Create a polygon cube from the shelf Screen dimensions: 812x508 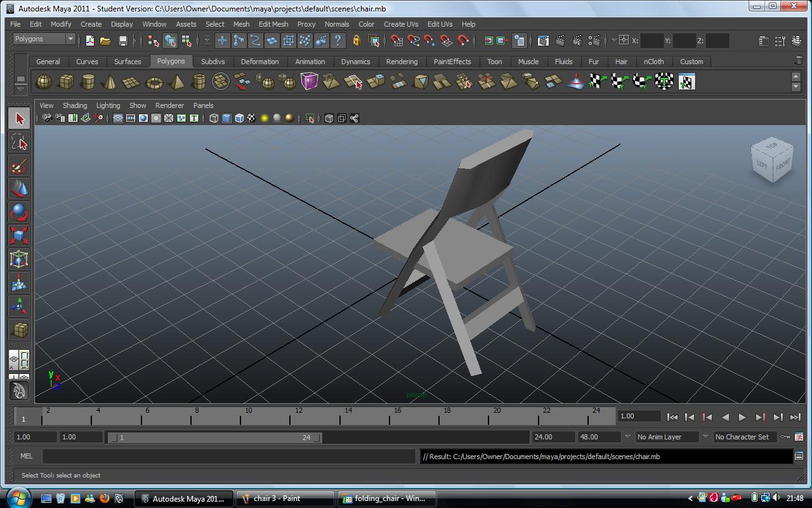66,82
